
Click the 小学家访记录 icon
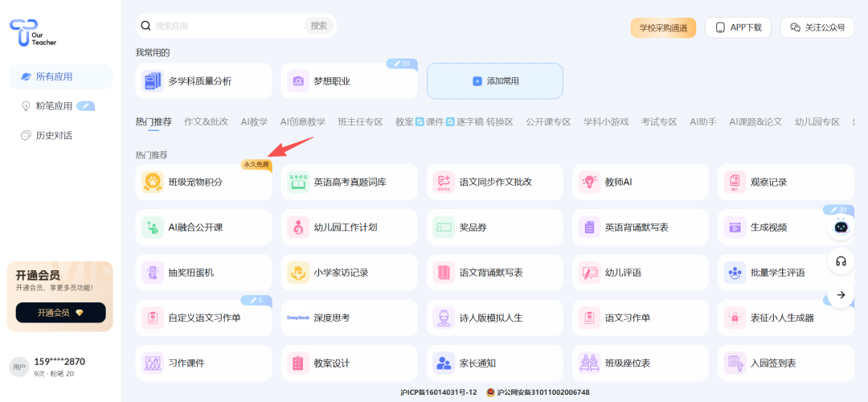click(x=298, y=273)
